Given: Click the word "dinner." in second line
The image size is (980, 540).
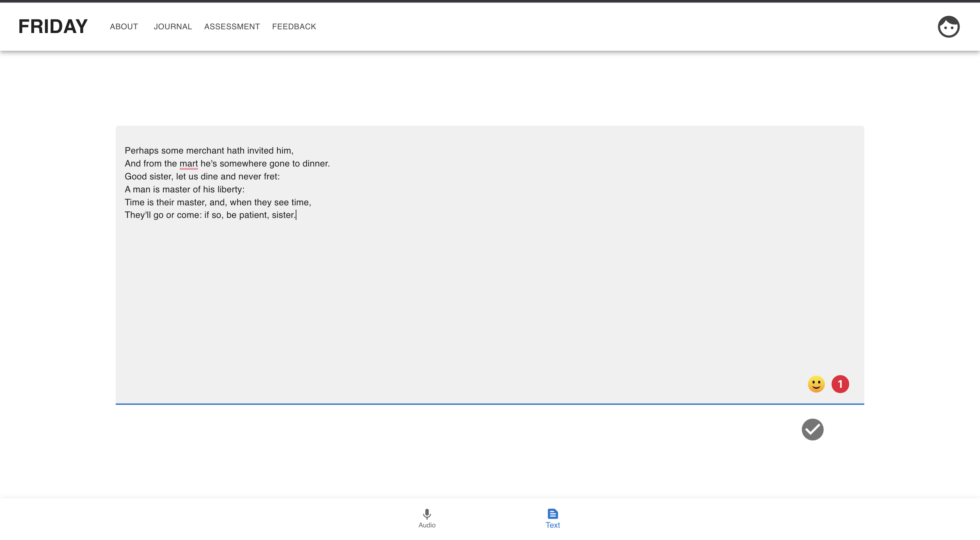Looking at the screenshot, I should pyautogui.click(x=316, y=164).
